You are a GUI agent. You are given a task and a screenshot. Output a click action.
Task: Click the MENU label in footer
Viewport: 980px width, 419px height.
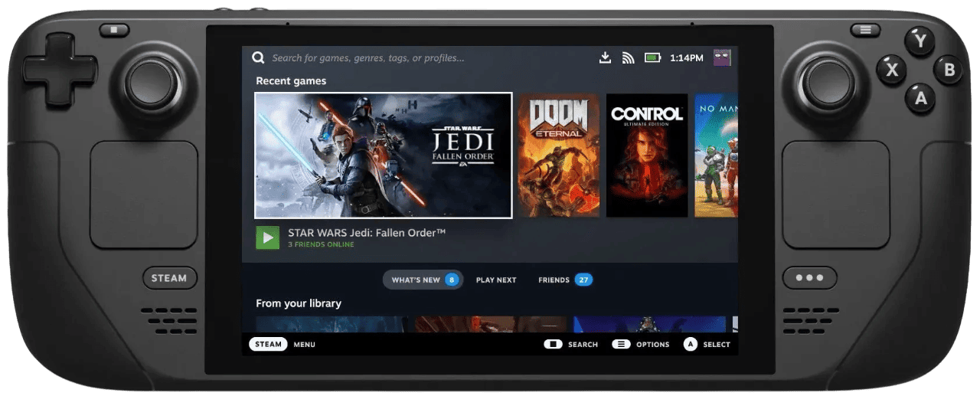point(304,345)
